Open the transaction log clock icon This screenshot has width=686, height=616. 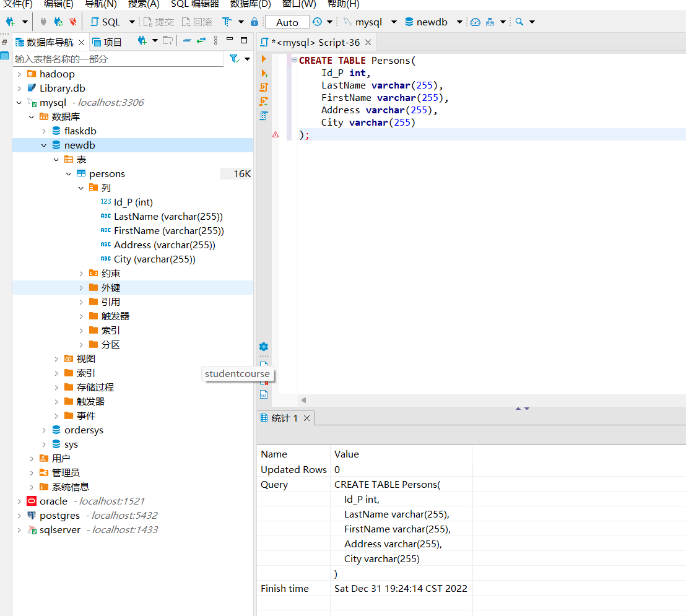click(318, 22)
